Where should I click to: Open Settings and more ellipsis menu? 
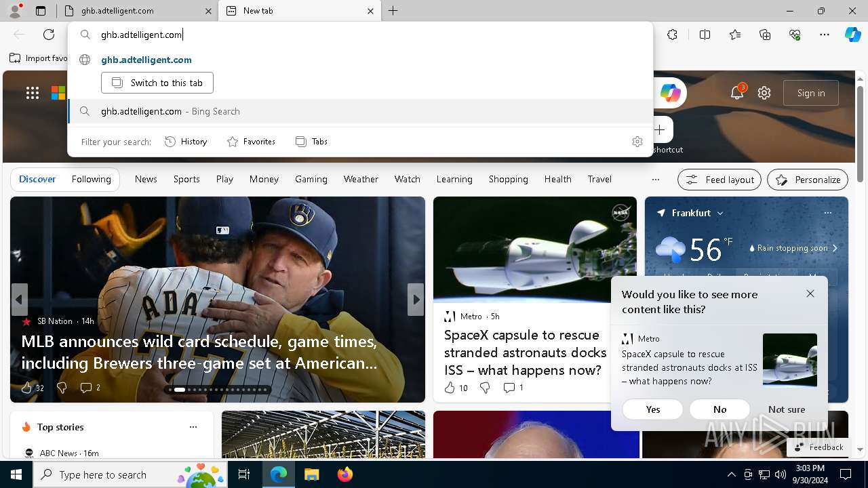point(825,35)
